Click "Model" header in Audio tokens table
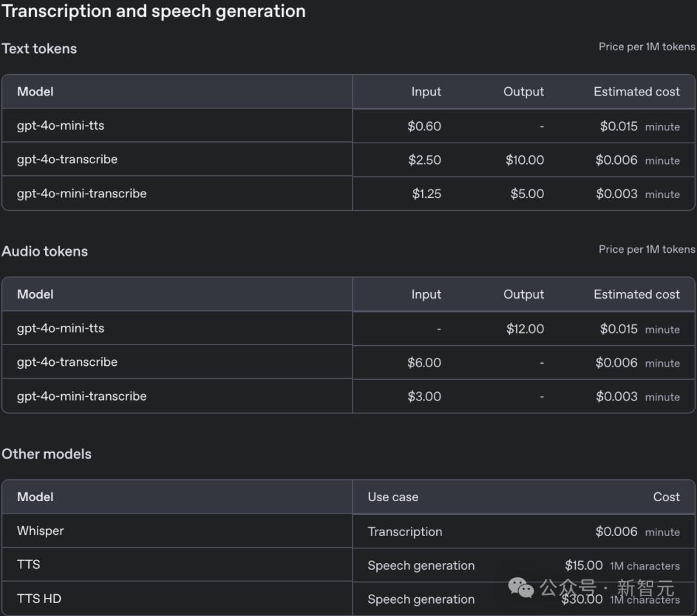 (35, 294)
